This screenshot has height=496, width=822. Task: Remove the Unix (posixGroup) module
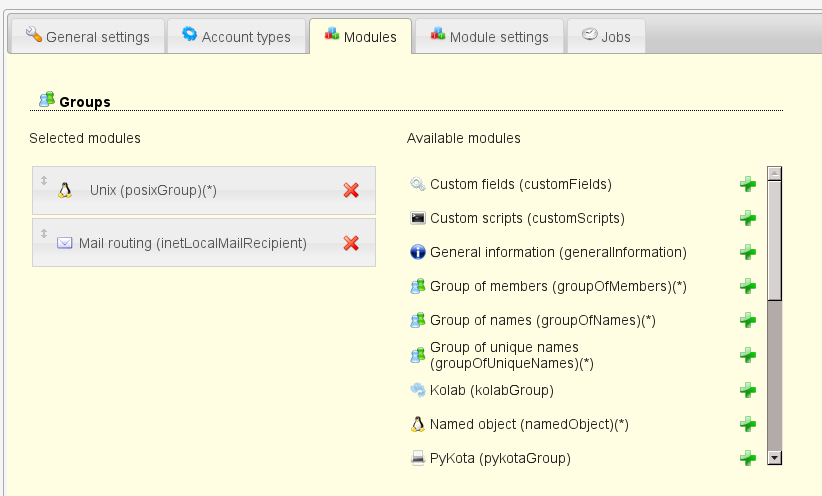coord(351,190)
